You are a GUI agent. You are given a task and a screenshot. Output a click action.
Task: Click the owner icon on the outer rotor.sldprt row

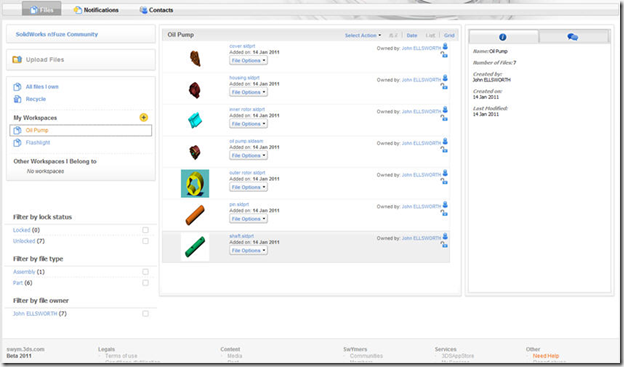click(445, 173)
